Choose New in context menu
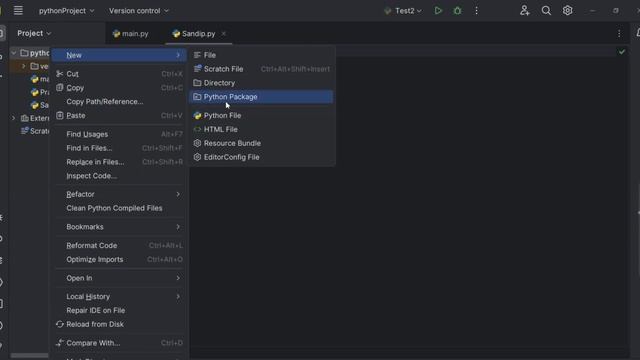This screenshot has width=640, height=360. click(119, 55)
